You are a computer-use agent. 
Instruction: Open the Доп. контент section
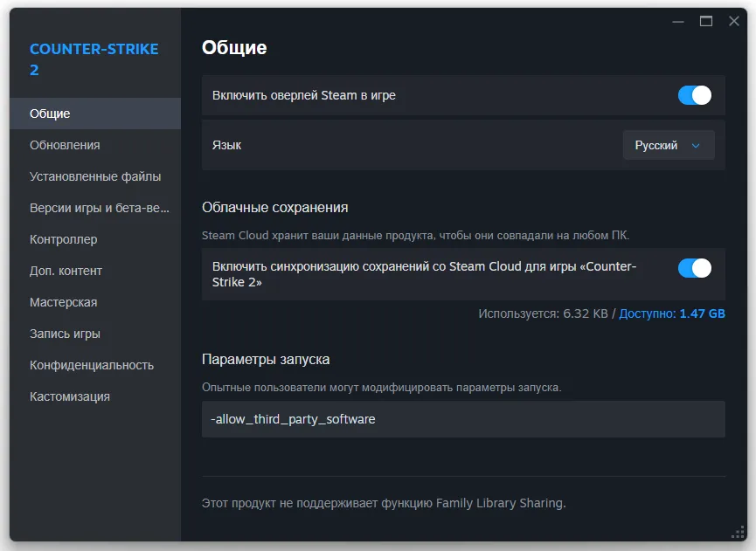[95, 271]
